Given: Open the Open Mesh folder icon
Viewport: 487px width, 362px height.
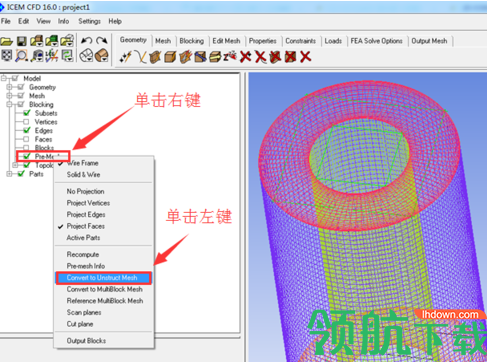Looking at the screenshot, I should click(x=52, y=41).
